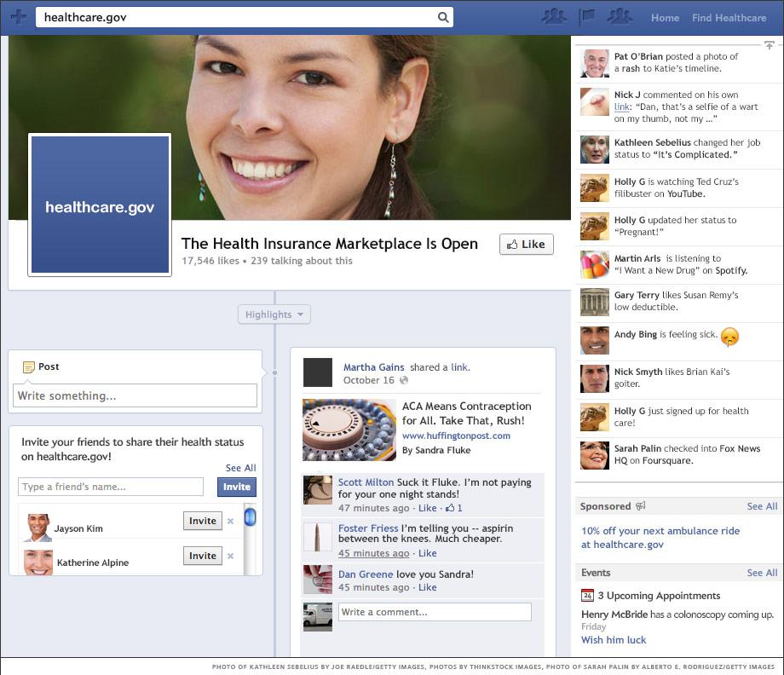784x675 pixels.
Task: Open Dan Greene's profile name link
Action: pyautogui.click(x=366, y=574)
